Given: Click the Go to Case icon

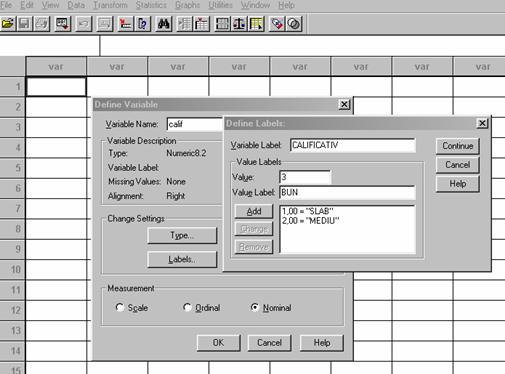Looking at the screenshot, I should click(x=125, y=24).
